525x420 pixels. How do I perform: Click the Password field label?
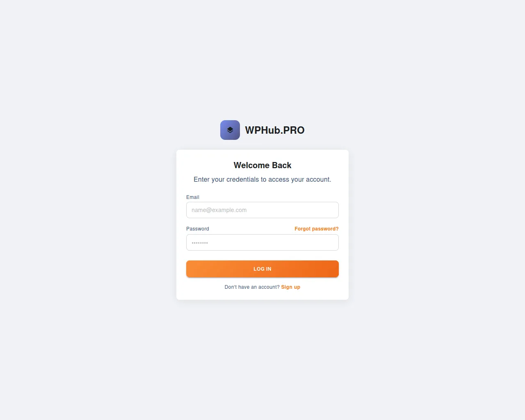click(x=198, y=229)
